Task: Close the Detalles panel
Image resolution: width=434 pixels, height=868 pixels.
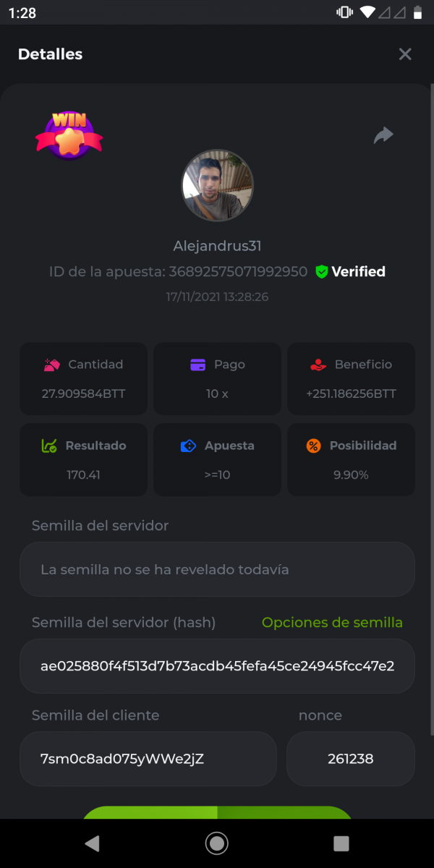Action: [x=405, y=54]
